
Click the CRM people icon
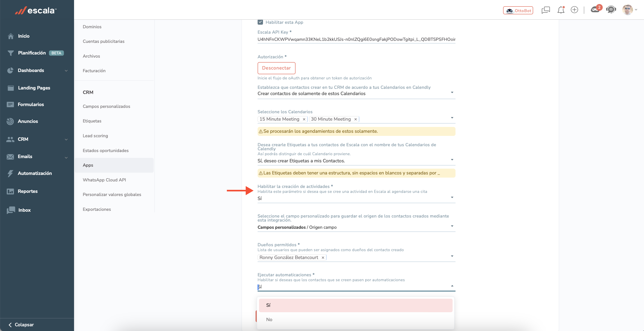point(10,139)
